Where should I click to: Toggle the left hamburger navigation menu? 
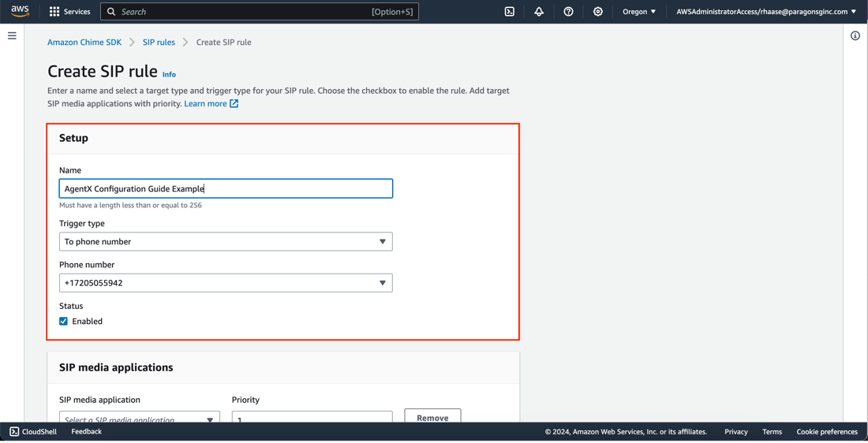click(12, 36)
